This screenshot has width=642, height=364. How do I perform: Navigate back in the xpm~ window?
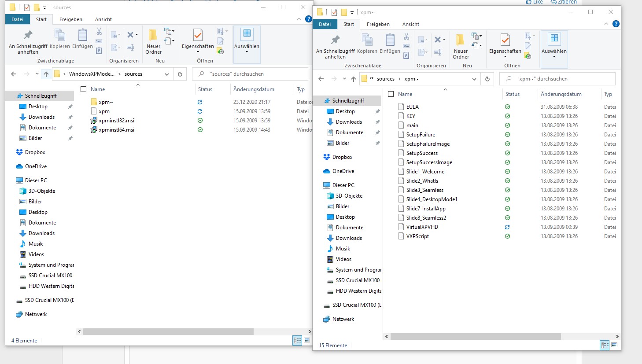coord(321,79)
